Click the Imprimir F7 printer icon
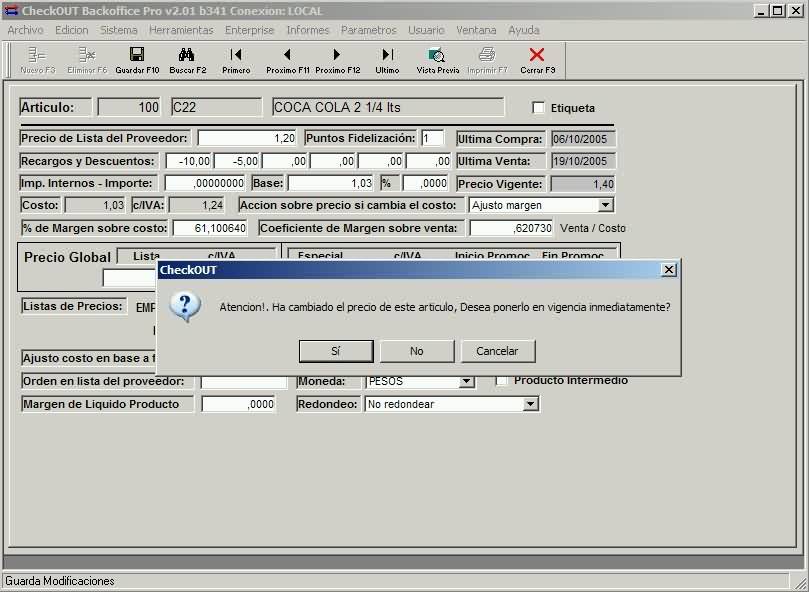The height and width of the screenshot is (592, 809). click(487, 54)
